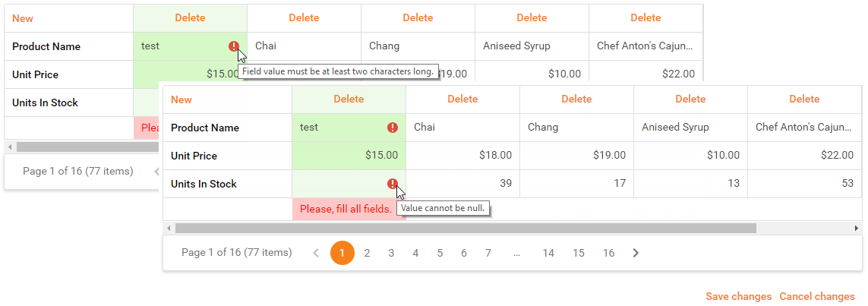
Task: Click $22.00 unit price in front grid
Action: [805, 156]
